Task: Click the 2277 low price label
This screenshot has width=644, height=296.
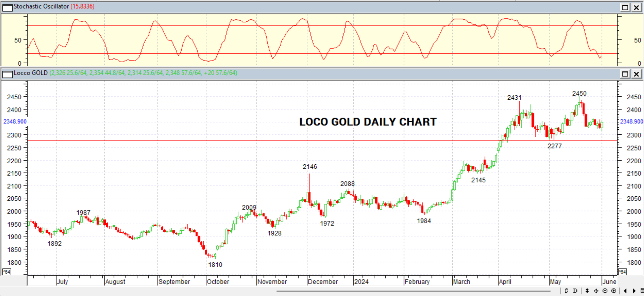Action: [554, 146]
